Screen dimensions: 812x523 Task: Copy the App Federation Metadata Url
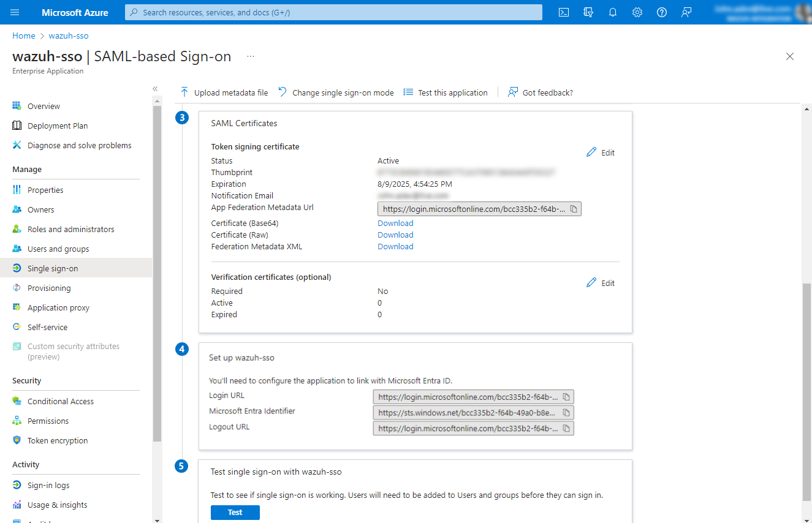click(574, 209)
